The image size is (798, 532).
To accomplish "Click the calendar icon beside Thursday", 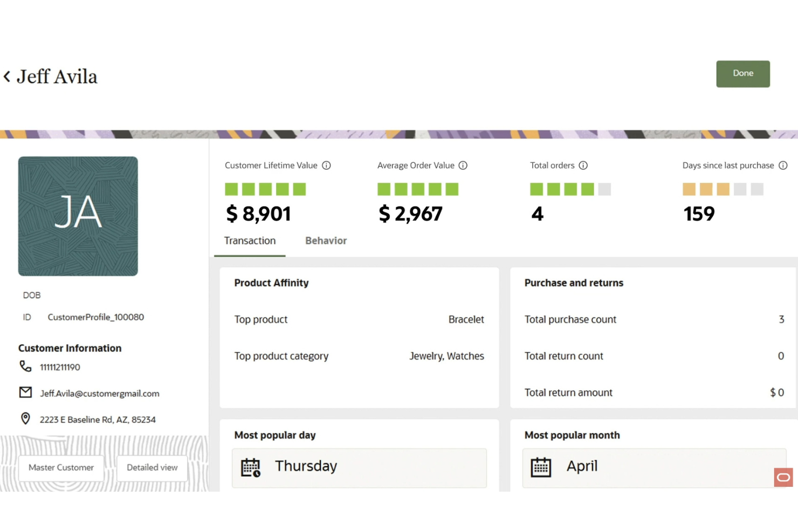I will [250, 467].
